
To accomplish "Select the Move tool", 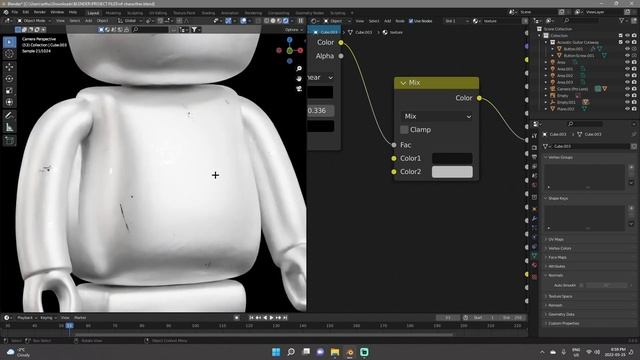I will point(9,67).
